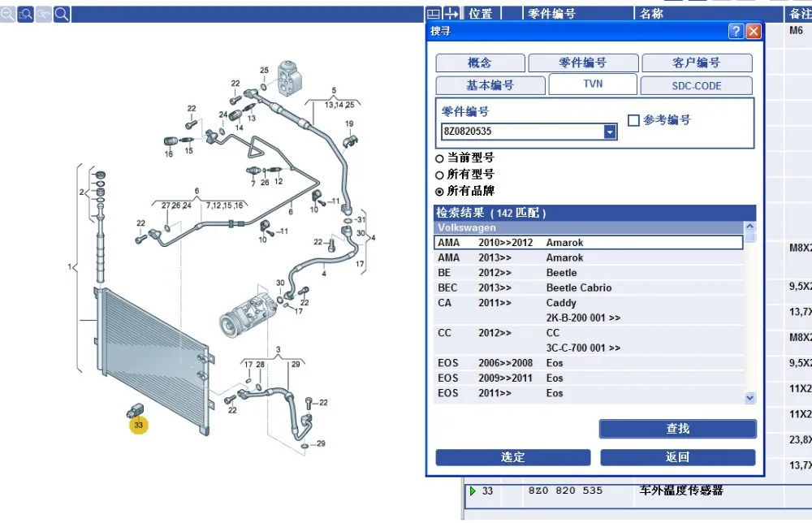The width and height of the screenshot is (812, 523).
Task: Click the green arrow on row 33
Action: pos(473,491)
